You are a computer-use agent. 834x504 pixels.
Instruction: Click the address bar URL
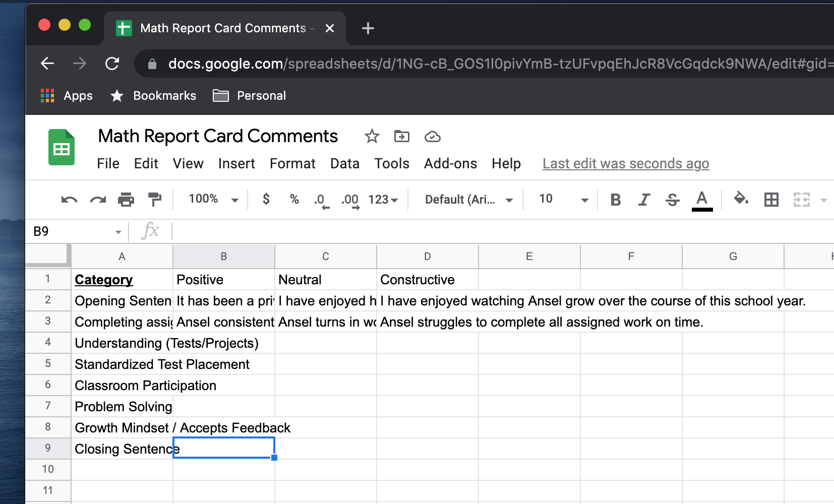(500, 64)
